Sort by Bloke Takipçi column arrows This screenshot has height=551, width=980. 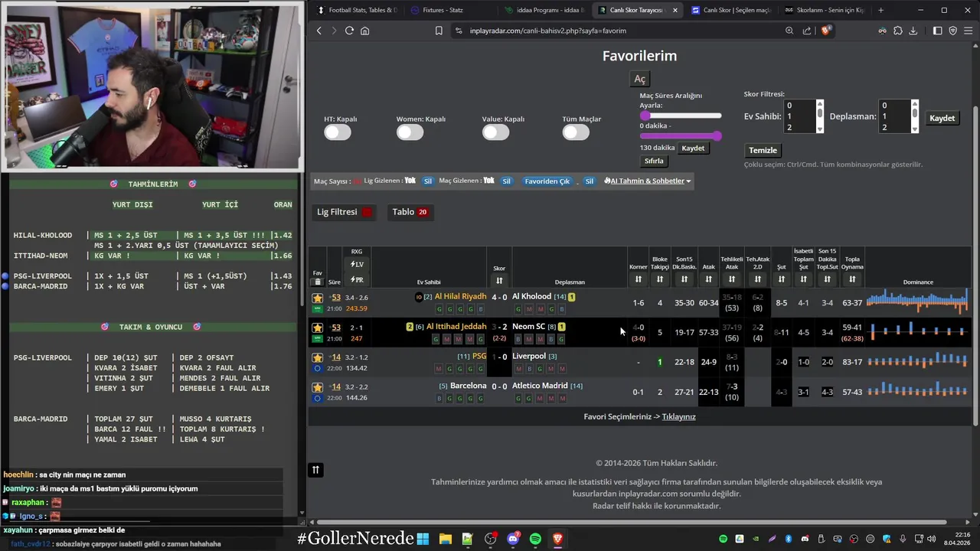[660, 279]
